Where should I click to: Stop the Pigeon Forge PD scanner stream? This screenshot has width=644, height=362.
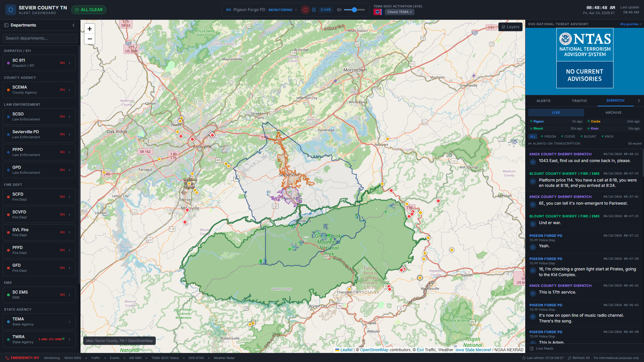click(305, 10)
